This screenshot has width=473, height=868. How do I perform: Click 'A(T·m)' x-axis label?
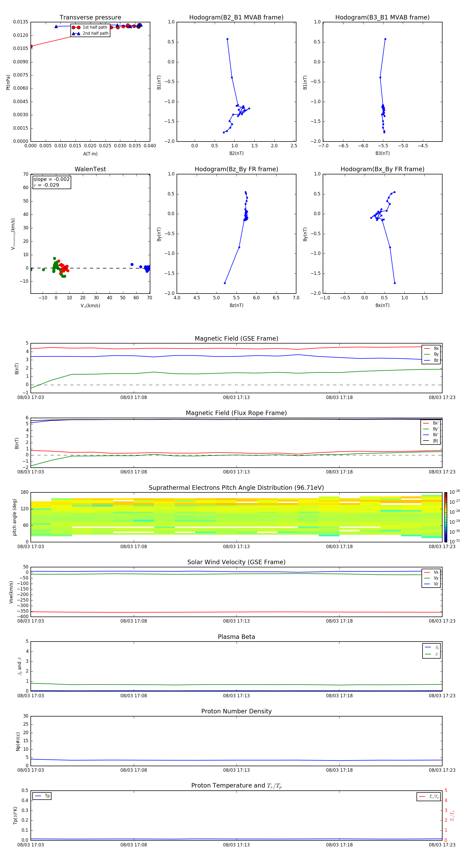click(x=90, y=154)
